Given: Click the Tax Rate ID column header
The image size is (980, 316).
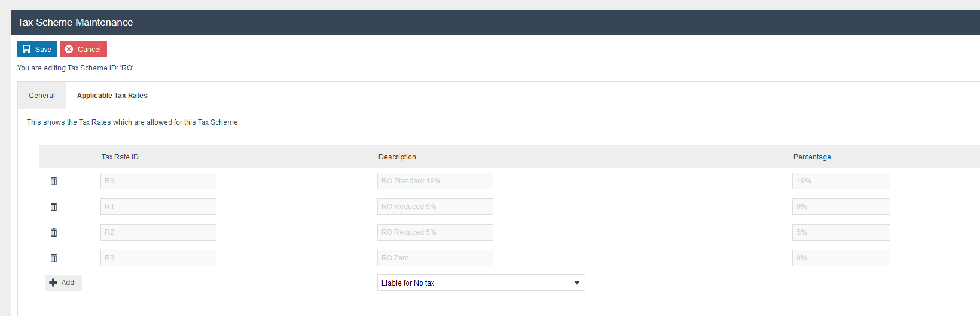Looking at the screenshot, I should click(120, 157).
